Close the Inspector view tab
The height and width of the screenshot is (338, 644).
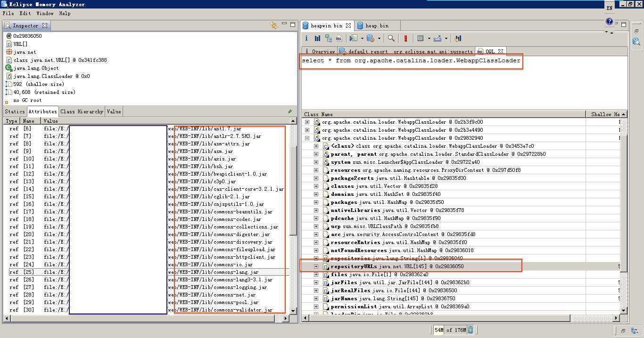[45, 25]
